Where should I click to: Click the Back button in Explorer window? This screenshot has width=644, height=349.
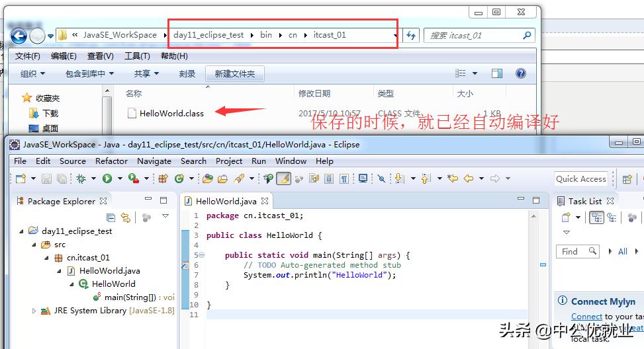click(x=19, y=36)
